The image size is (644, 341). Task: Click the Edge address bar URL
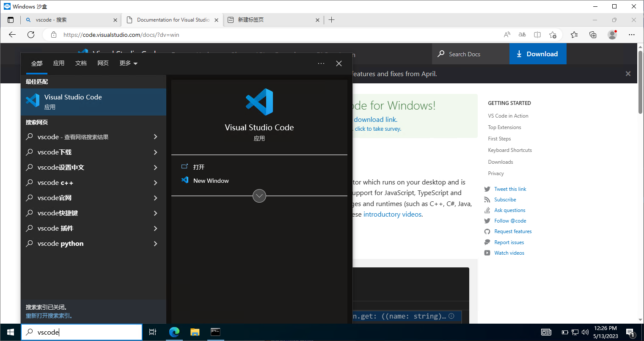pyautogui.click(x=121, y=35)
